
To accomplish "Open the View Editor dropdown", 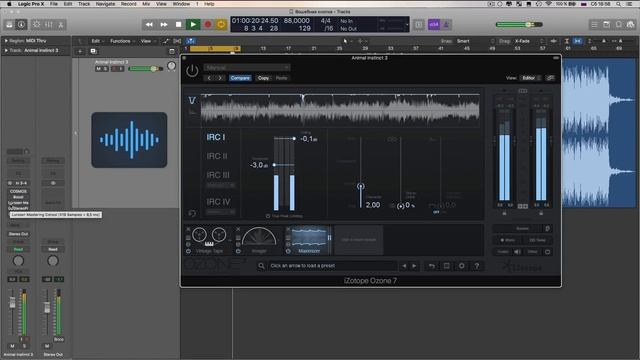I will click(x=530, y=78).
